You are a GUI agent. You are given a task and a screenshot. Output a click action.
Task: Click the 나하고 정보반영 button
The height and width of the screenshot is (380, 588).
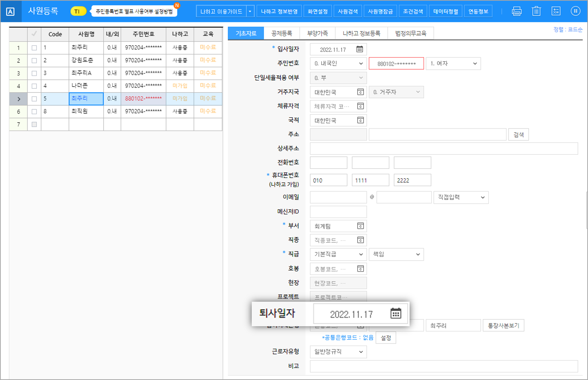coord(279,12)
